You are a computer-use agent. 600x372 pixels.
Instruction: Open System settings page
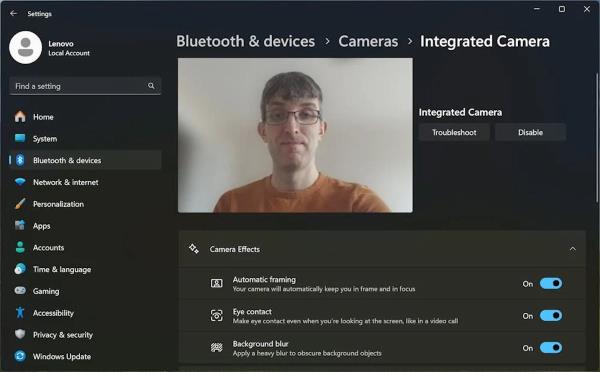coord(85,138)
